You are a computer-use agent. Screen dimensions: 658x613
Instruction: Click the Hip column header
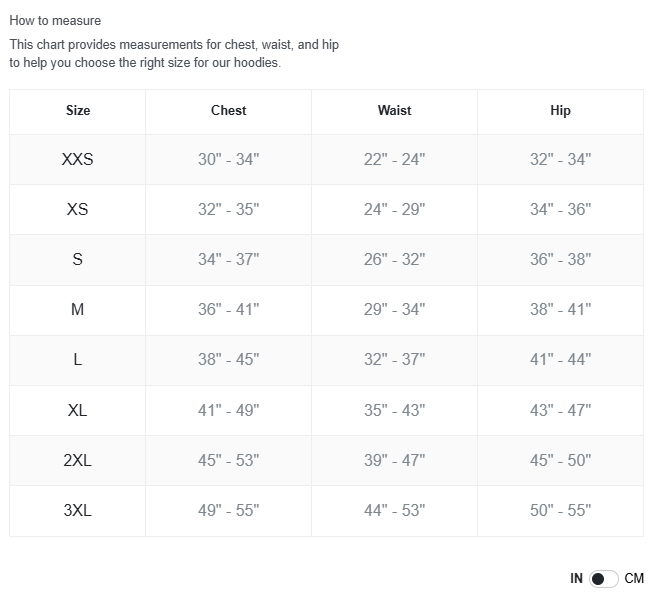point(560,111)
